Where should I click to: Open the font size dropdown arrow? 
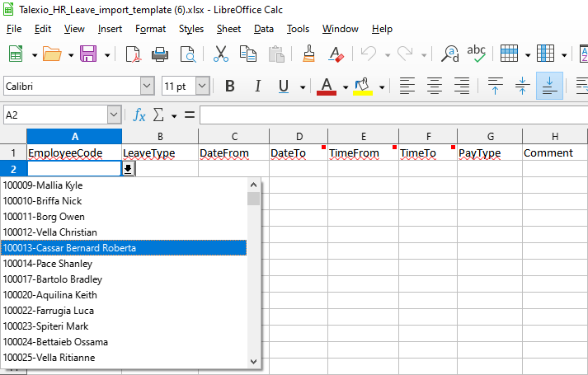pos(203,87)
